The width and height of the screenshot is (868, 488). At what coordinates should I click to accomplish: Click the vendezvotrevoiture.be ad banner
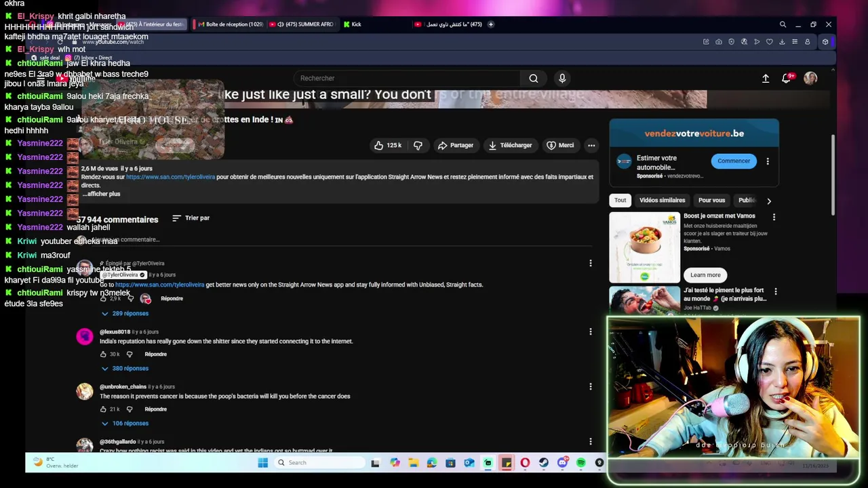tap(694, 134)
